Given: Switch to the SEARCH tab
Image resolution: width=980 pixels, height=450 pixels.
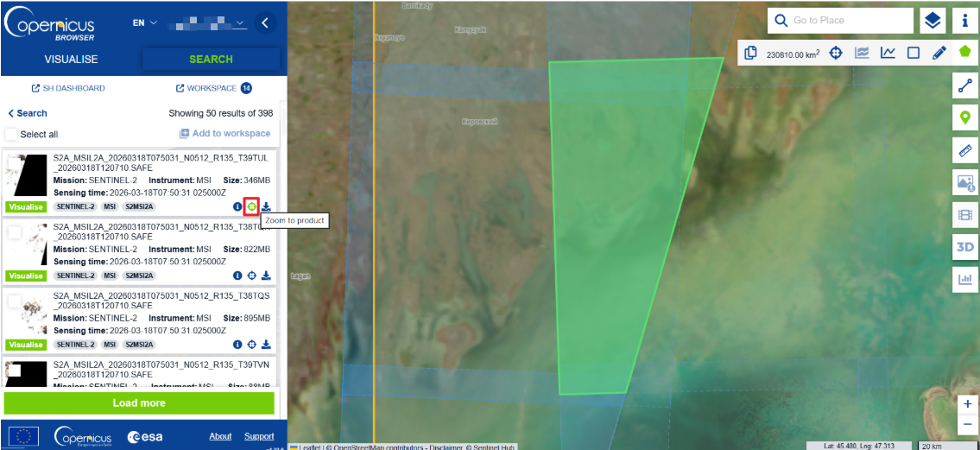Looking at the screenshot, I should pyautogui.click(x=212, y=60).
